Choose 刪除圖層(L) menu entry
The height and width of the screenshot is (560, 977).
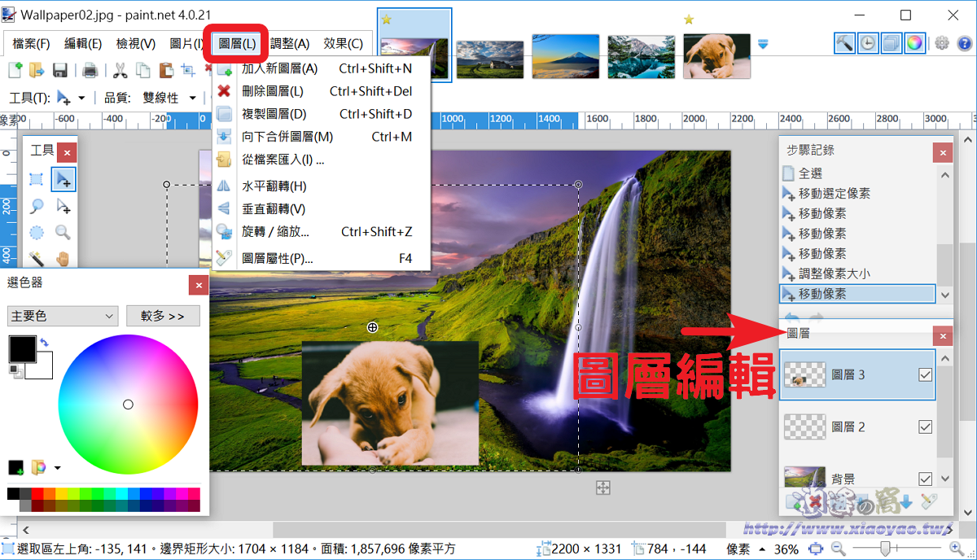[x=321, y=91]
